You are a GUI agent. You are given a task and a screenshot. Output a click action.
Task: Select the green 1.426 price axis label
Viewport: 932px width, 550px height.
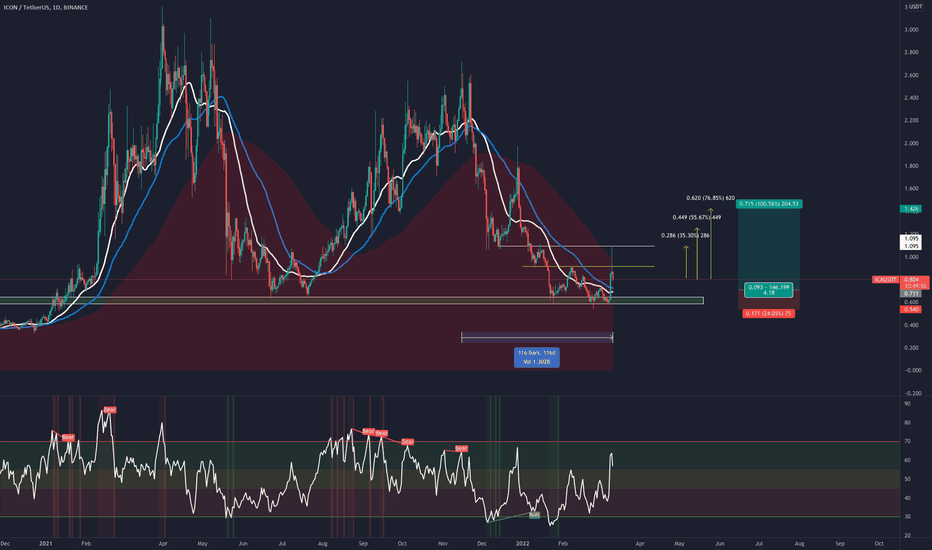[x=911, y=209]
